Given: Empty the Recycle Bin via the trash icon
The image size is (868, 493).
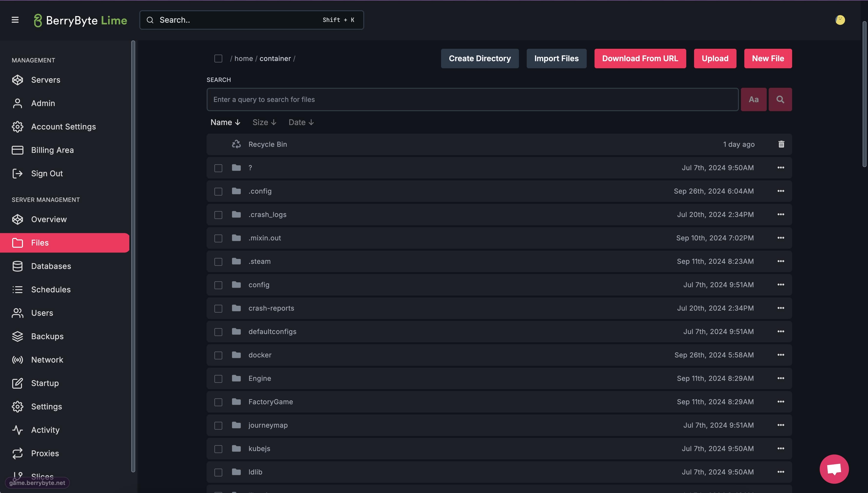Looking at the screenshot, I should [781, 144].
